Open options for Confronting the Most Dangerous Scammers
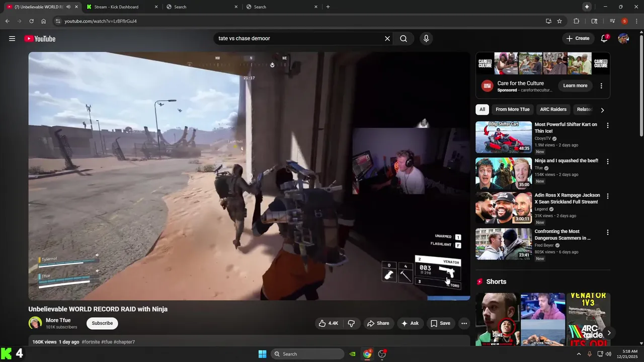This screenshot has height=362, width=644. click(x=607, y=232)
